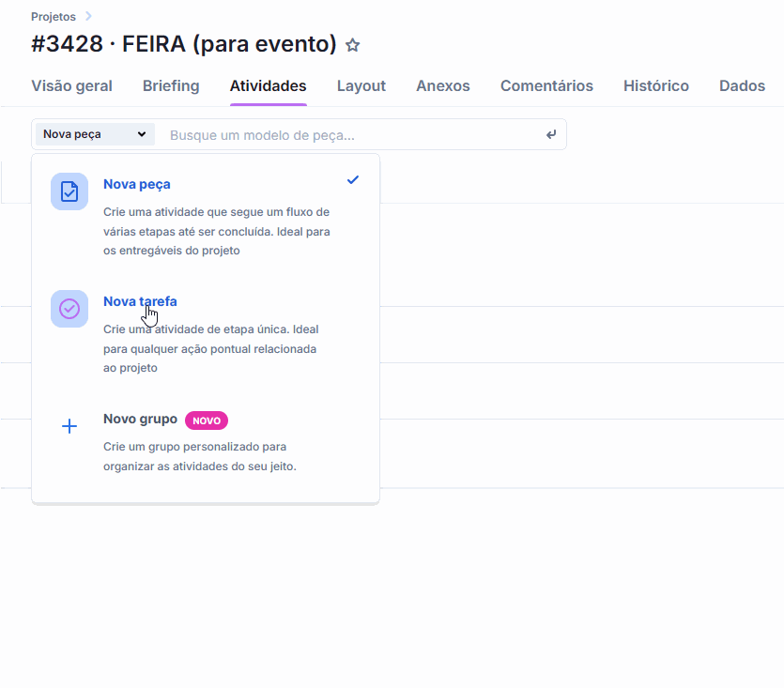Click the Nova peça description text
Viewport: 784px width, 688px height.
point(217,231)
